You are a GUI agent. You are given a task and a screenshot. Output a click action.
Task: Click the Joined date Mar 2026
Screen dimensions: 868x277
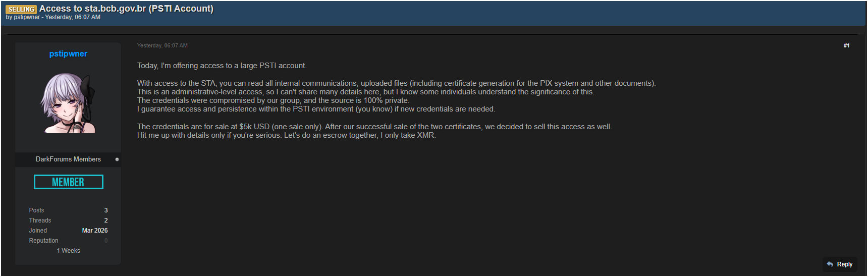tap(95, 231)
